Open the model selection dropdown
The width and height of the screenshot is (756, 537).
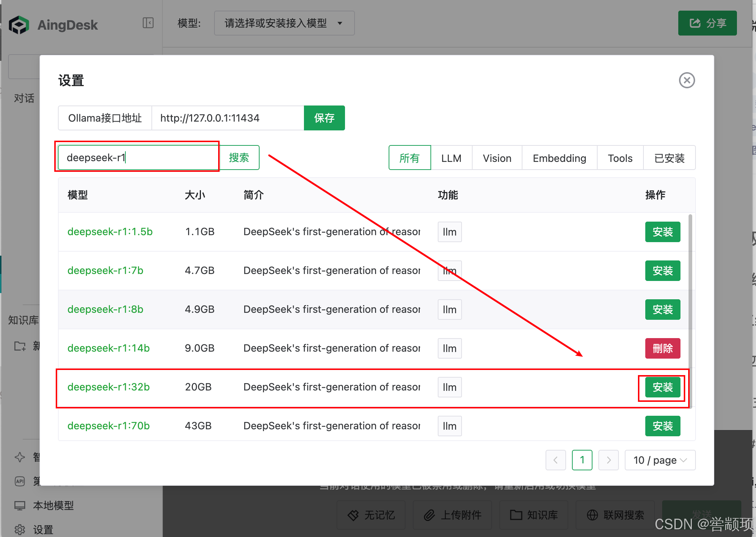pos(284,23)
